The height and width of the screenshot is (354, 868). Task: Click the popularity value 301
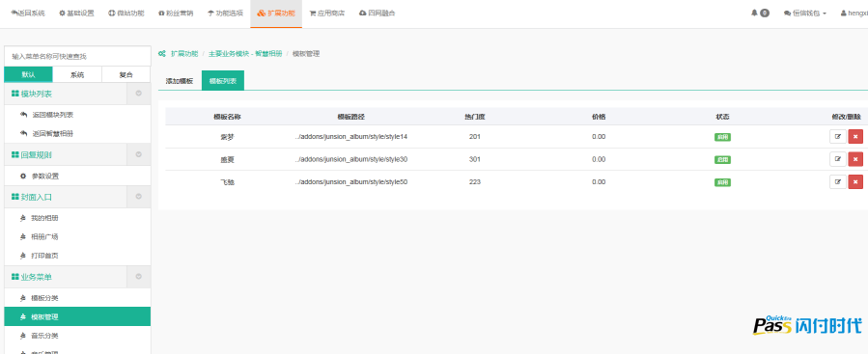(475, 159)
